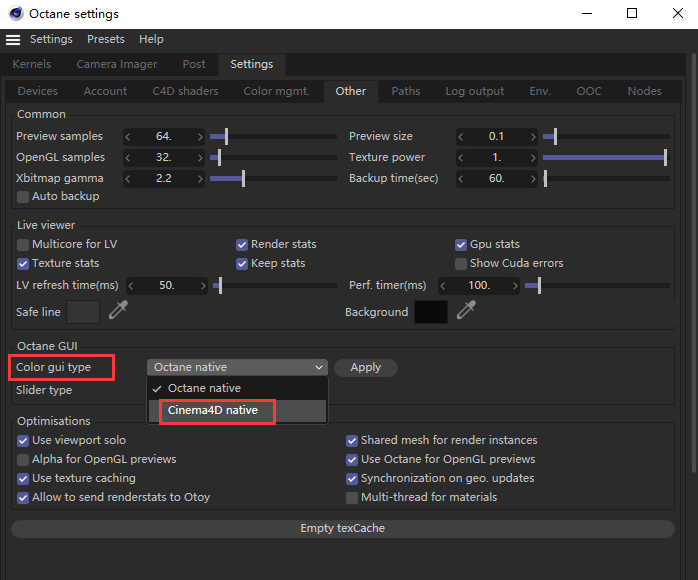Increase Perf. timer with right arrow
Screen dimensions: 698x580
[x=515, y=285]
